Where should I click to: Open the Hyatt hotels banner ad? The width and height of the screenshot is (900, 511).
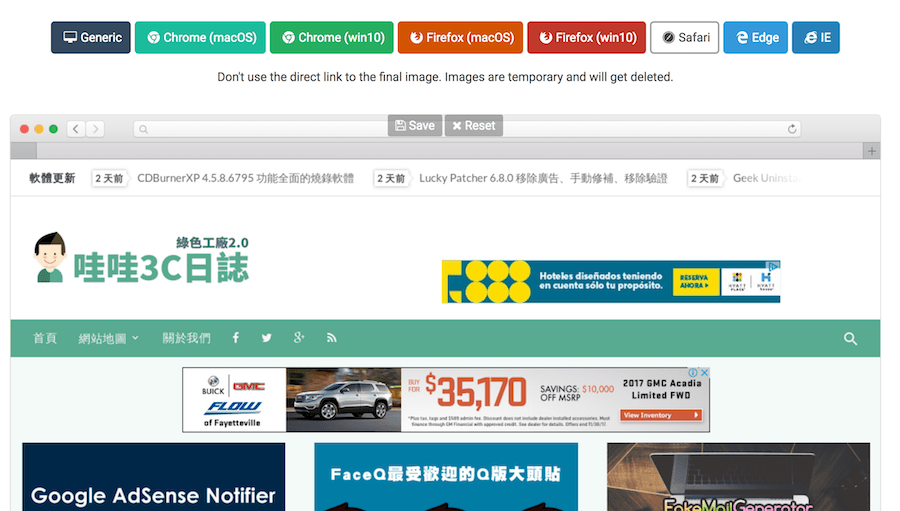(x=611, y=281)
